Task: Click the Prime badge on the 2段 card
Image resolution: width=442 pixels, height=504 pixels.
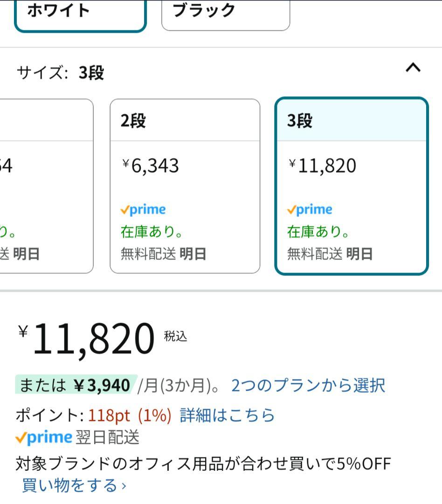Action: click(x=143, y=209)
